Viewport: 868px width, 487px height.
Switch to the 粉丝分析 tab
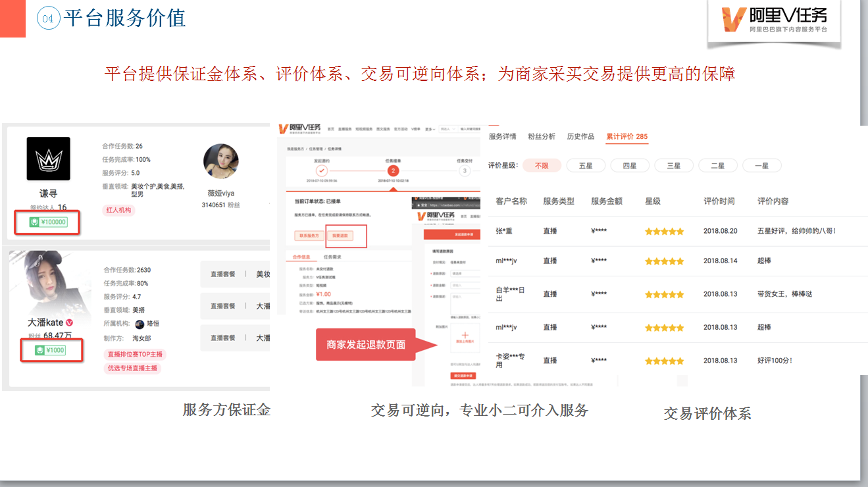coord(542,136)
